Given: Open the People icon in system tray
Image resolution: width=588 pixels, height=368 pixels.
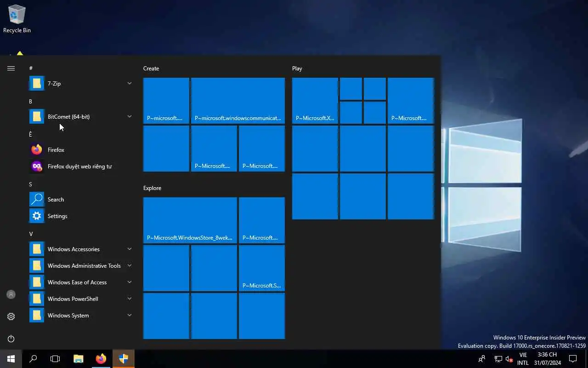Looking at the screenshot, I should pyautogui.click(x=482, y=359).
